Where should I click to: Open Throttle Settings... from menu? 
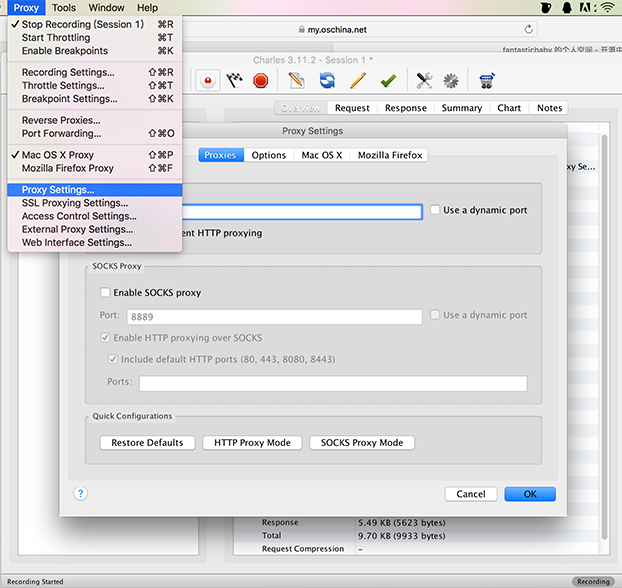(x=94, y=85)
